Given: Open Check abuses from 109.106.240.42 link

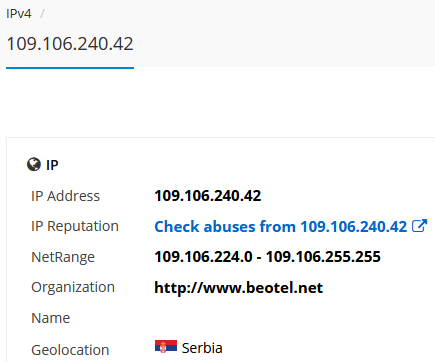Looking at the screenshot, I should point(281,227).
